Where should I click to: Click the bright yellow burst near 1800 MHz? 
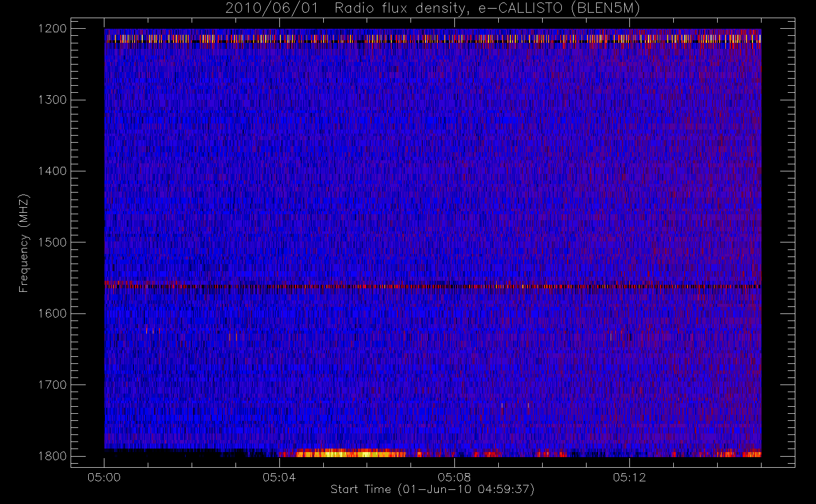coord(351,454)
